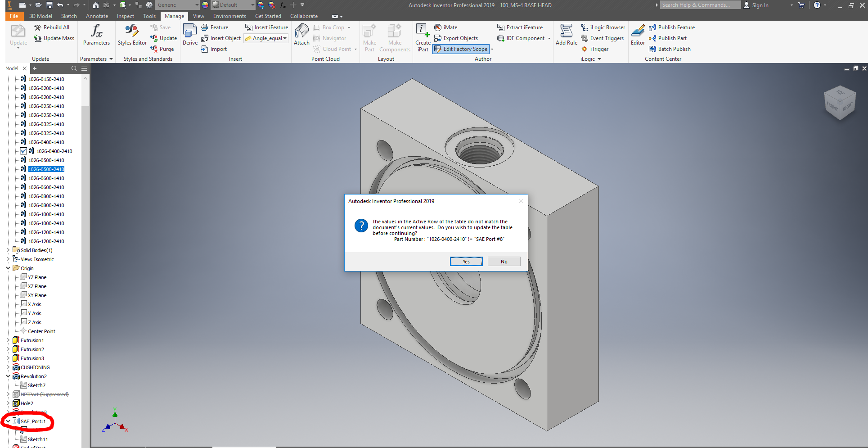Click No in the dialog
Screen dimensions: 868x448
click(504, 262)
